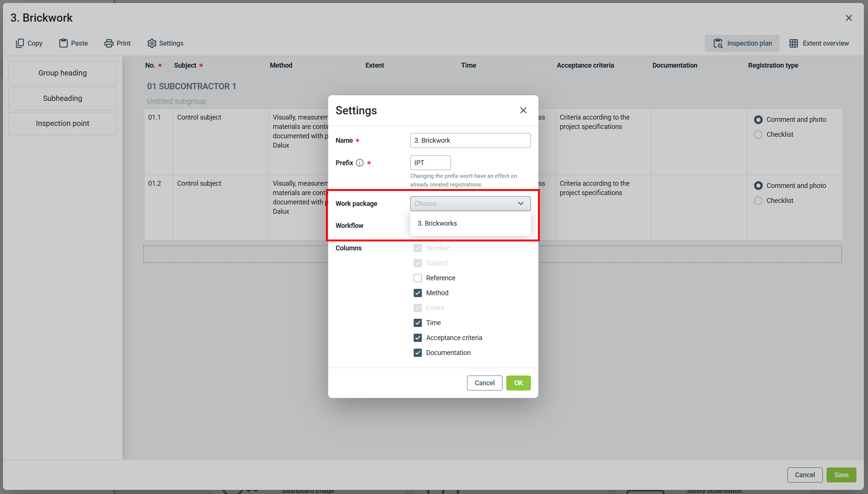Close the 3. Brickwork window
This screenshot has height=494, width=868.
click(849, 18)
